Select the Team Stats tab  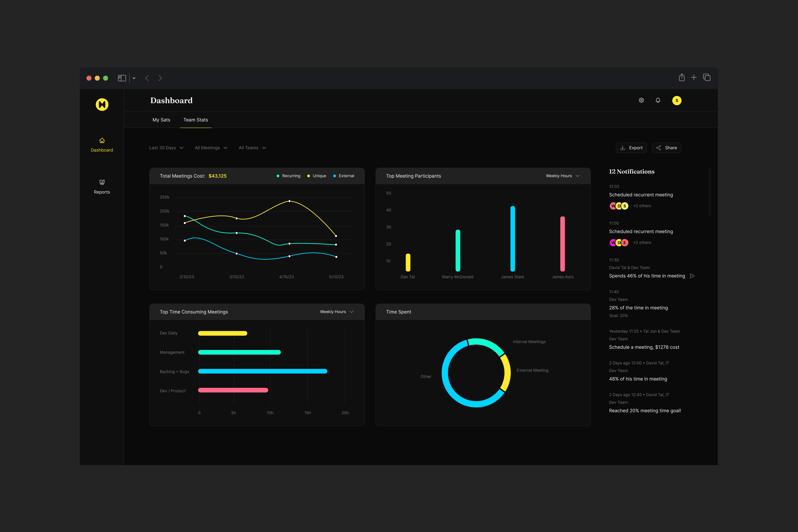pyautogui.click(x=195, y=120)
